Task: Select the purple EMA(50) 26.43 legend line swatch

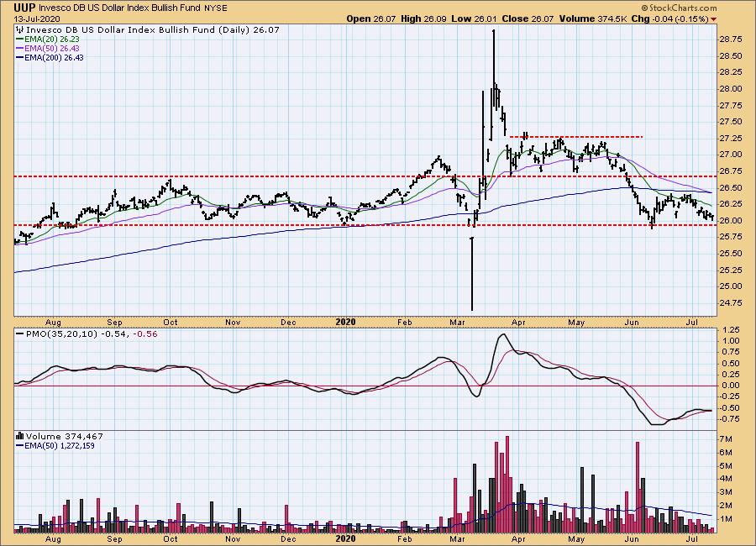Action: [20, 48]
